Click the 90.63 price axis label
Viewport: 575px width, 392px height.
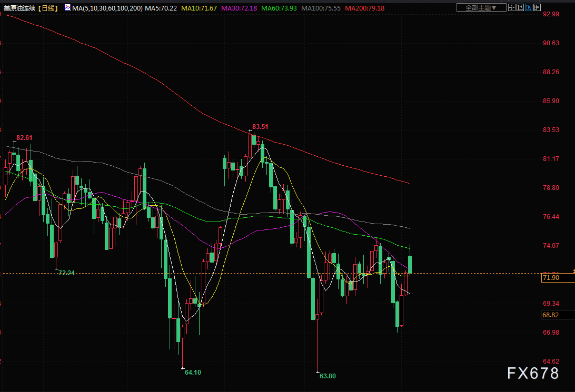(x=551, y=43)
